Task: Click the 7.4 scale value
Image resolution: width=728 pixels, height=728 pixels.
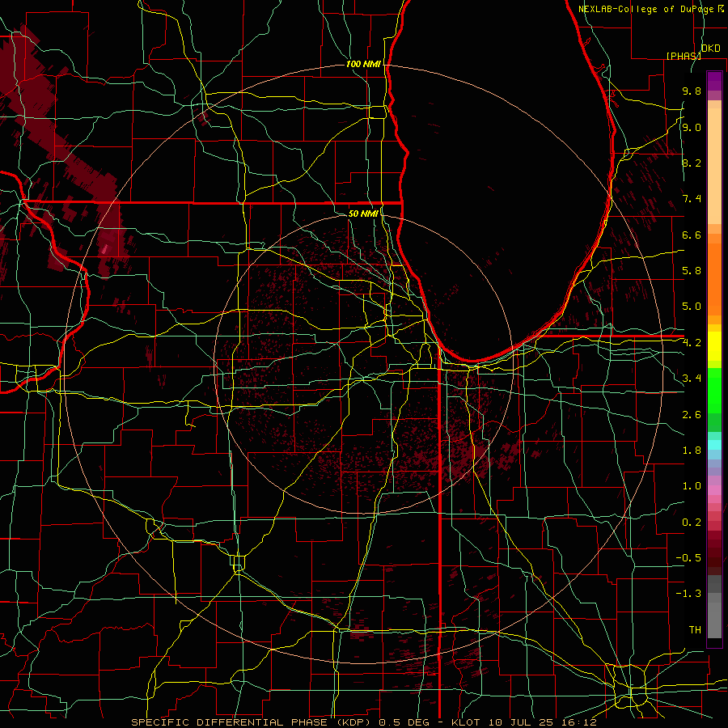Action: 692,199
